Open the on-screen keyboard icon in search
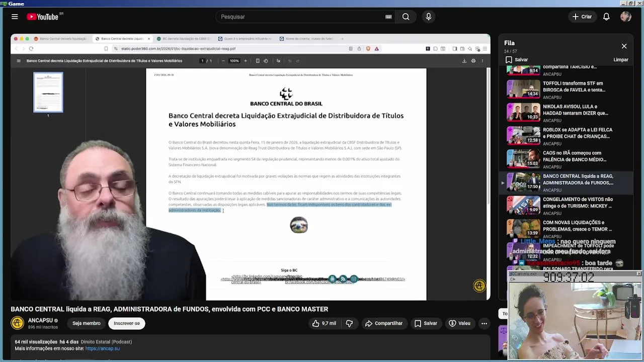 pyautogui.click(x=388, y=17)
